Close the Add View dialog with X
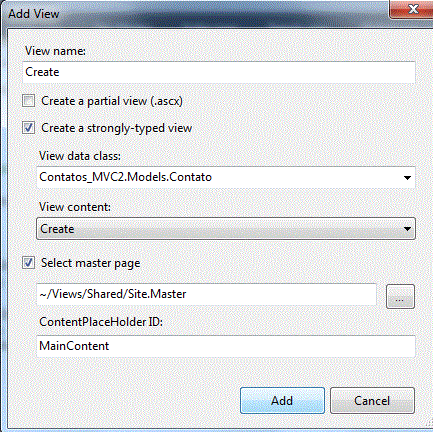The width and height of the screenshot is (433, 432). click(x=413, y=9)
